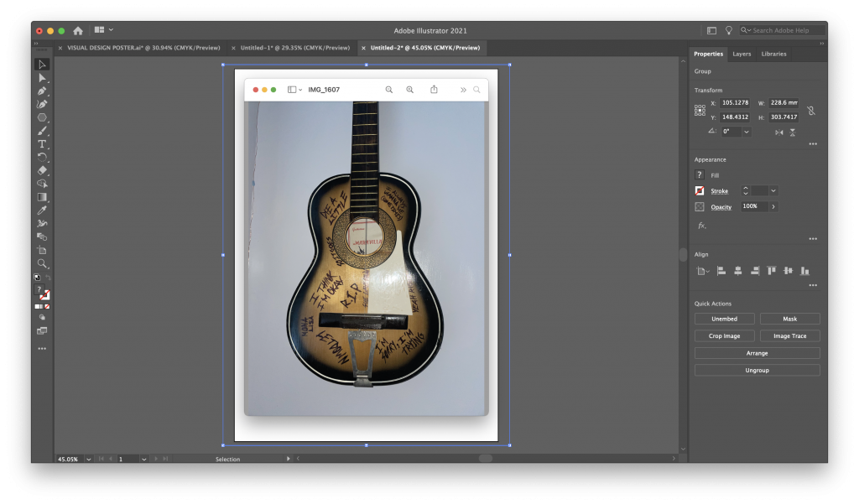Activate the Gradient tool

[42, 197]
